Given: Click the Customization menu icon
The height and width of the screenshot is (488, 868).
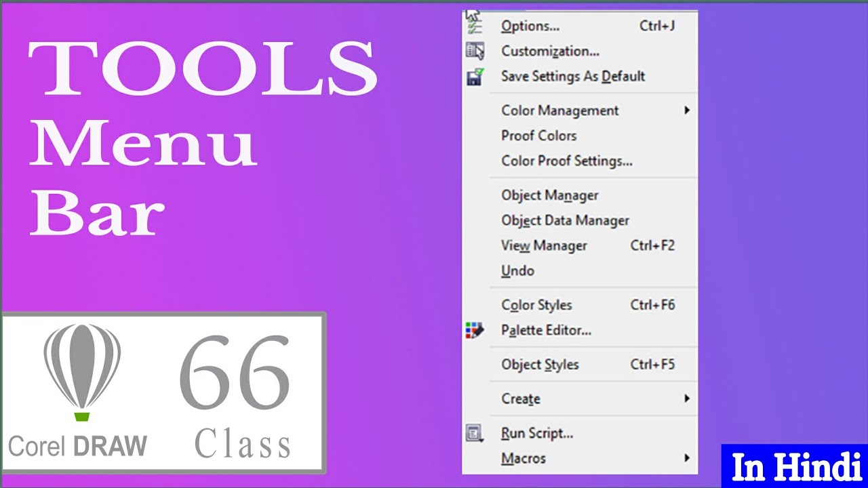Looking at the screenshot, I should (x=475, y=51).
